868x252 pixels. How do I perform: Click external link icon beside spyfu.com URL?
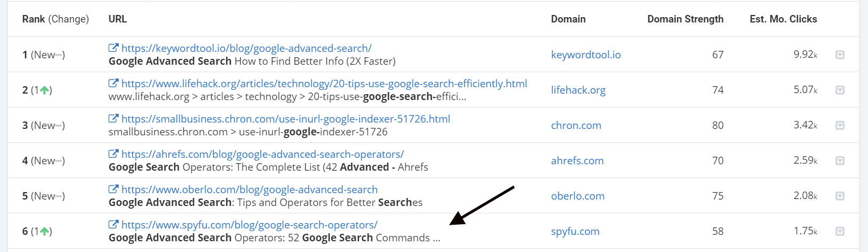(x=113, y=225)
